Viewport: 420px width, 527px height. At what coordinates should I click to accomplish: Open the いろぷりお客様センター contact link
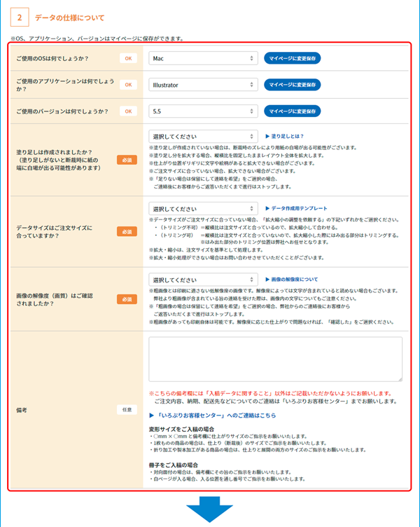[213, 416]
